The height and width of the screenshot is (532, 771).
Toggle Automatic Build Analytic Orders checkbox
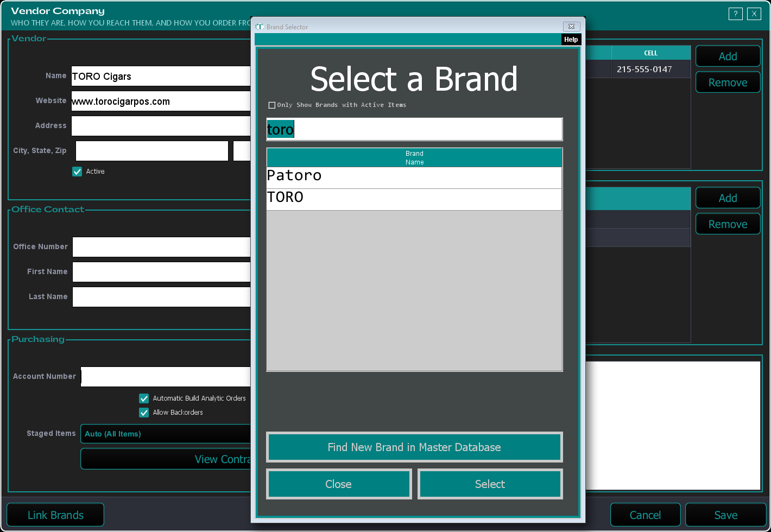tap(144, 398)
